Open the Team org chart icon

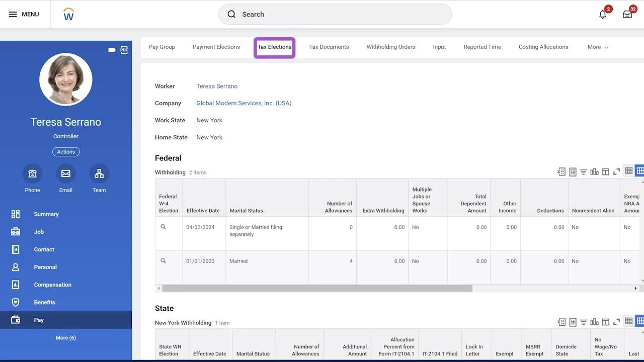click(x=99, y=173)
